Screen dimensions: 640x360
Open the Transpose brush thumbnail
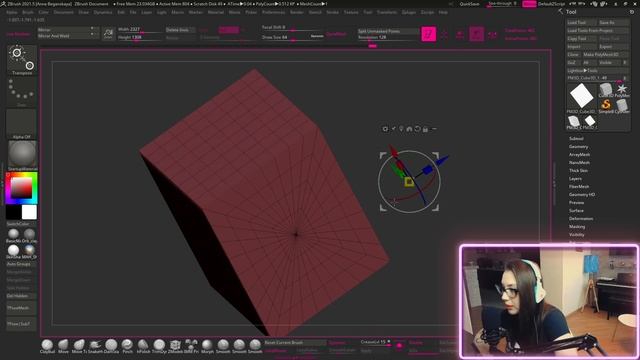click(x=22, y=60)
